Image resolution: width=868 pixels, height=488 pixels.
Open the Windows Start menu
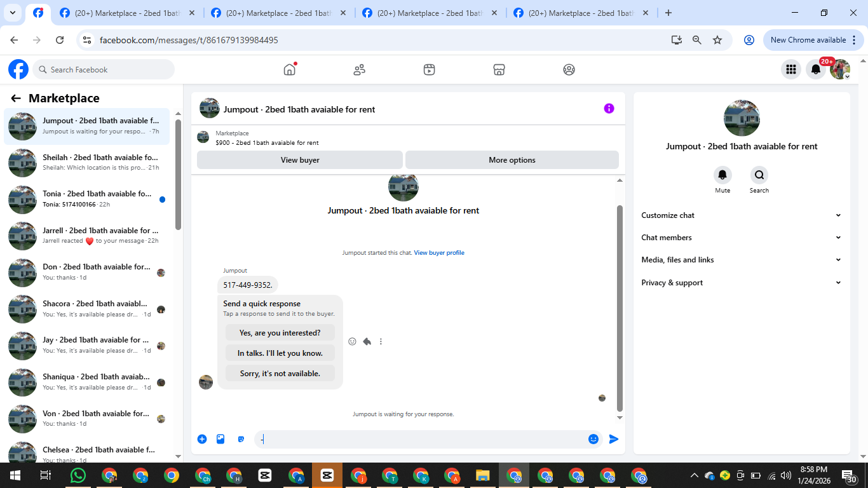click(x=15, y=475)
